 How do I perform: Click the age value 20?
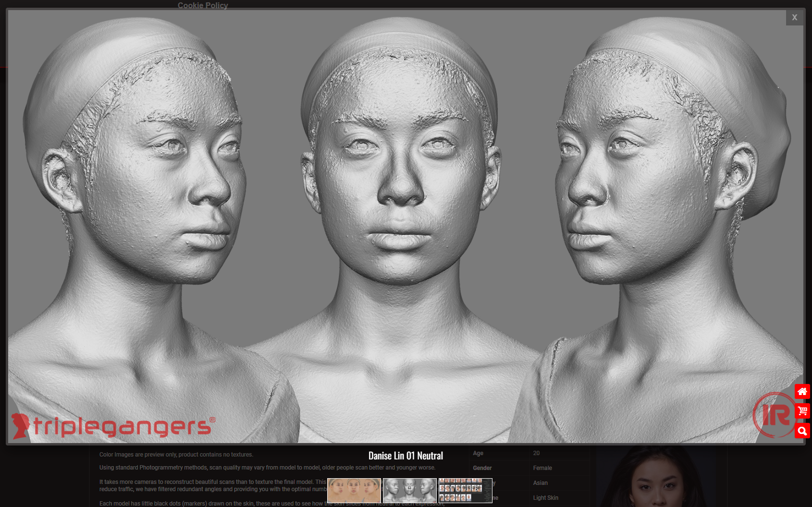pos(536,453)
